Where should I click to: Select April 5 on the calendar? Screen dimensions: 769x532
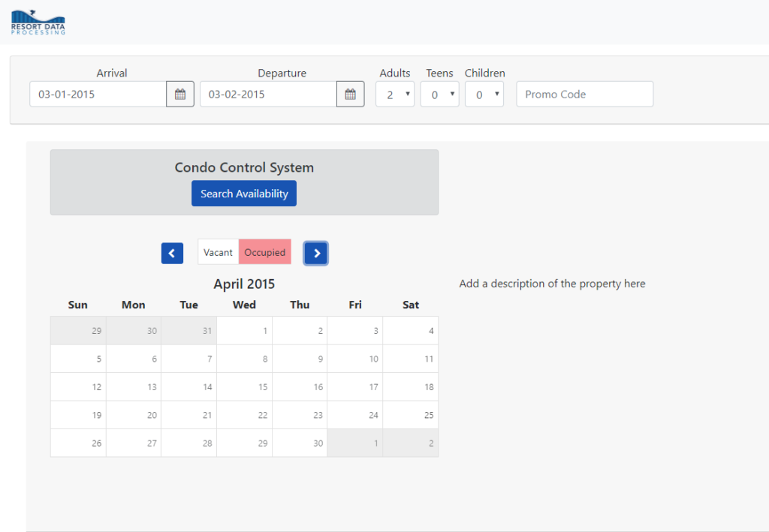78,359
